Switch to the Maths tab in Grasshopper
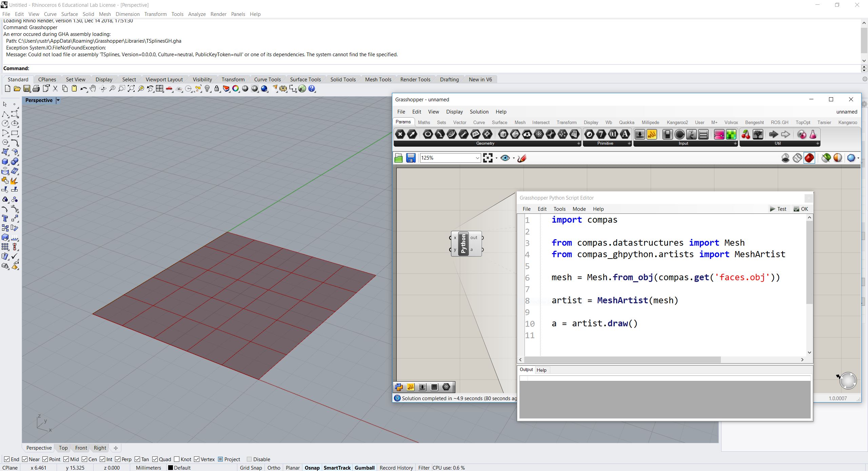Screen dimensions: 868x471 click(424, 123)
